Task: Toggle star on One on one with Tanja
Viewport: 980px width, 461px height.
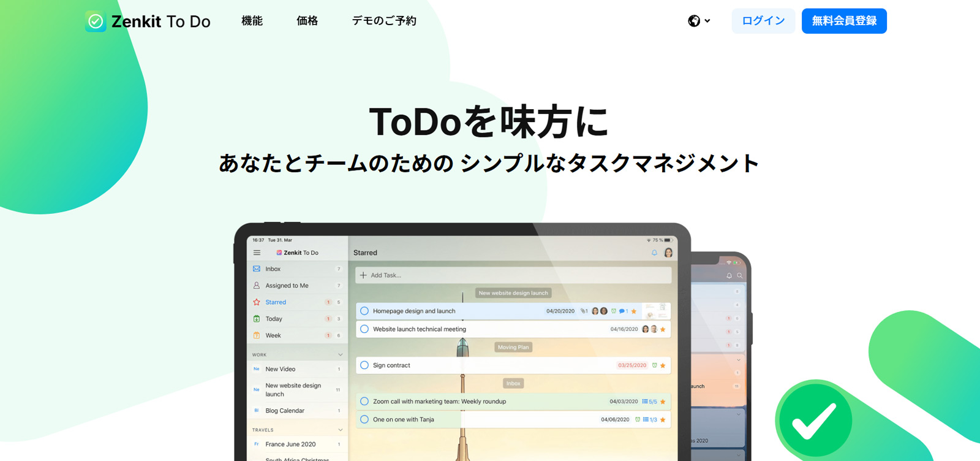Action: (663, 420)
